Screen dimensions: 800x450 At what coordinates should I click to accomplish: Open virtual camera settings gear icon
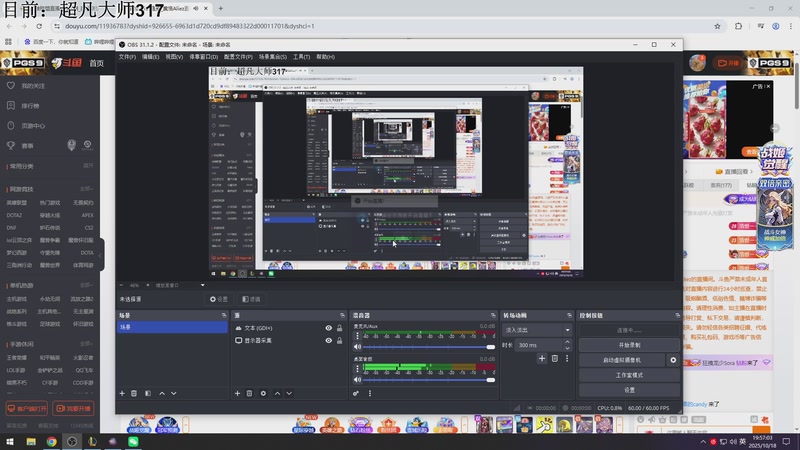pos(673,360)
